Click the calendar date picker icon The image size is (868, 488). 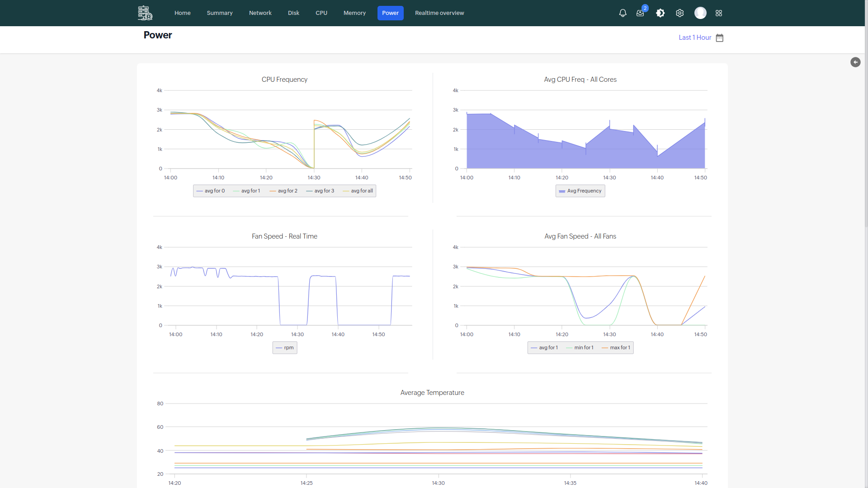720,37
